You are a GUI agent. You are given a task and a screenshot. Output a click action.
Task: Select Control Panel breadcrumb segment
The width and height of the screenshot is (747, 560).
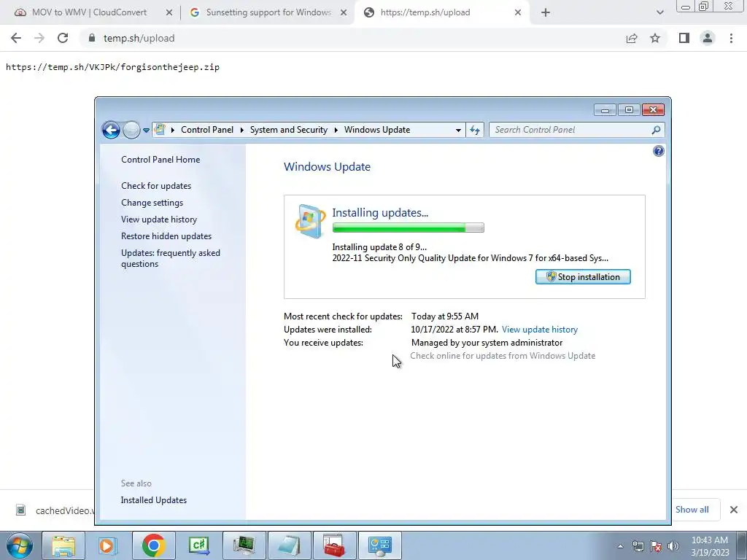[207, 130]
